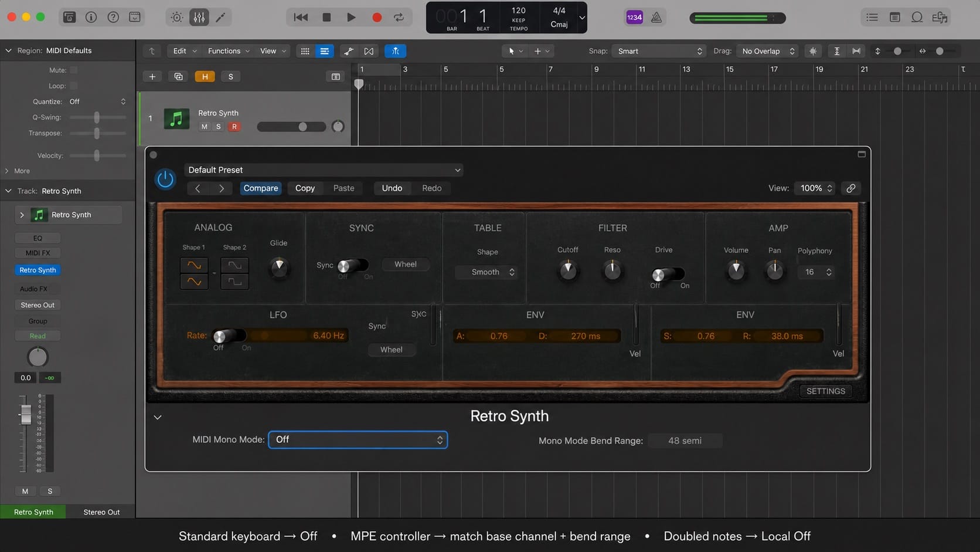Image resolution: width=980 pixels, height=552 pixels.
Task: Open the Edit menu
Action: [x=184, y=51]
